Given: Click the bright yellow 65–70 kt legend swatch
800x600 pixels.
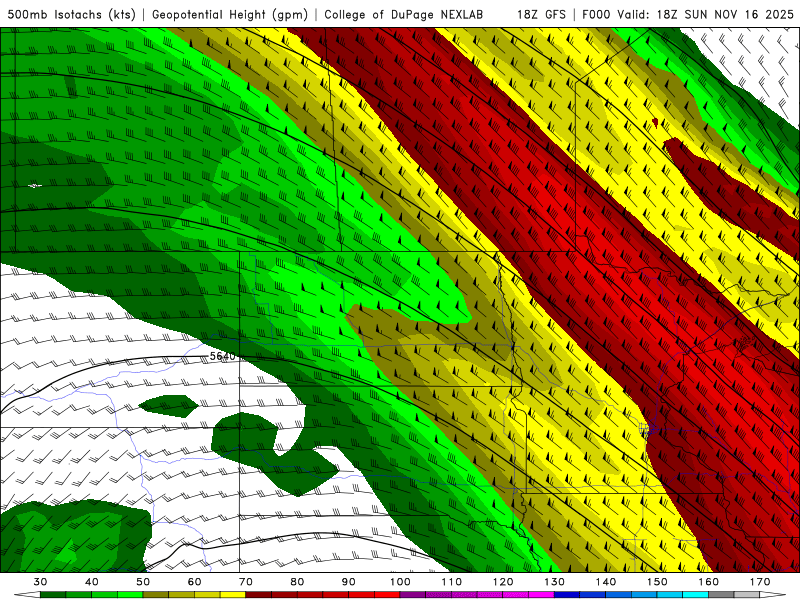Looking at the screenshot, I should tap(233, 595).
